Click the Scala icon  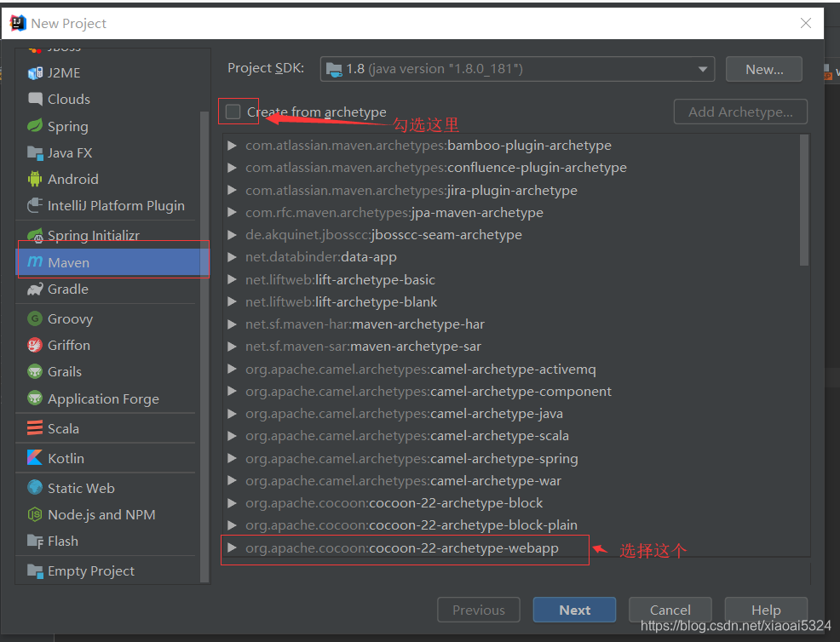[35, 428]
